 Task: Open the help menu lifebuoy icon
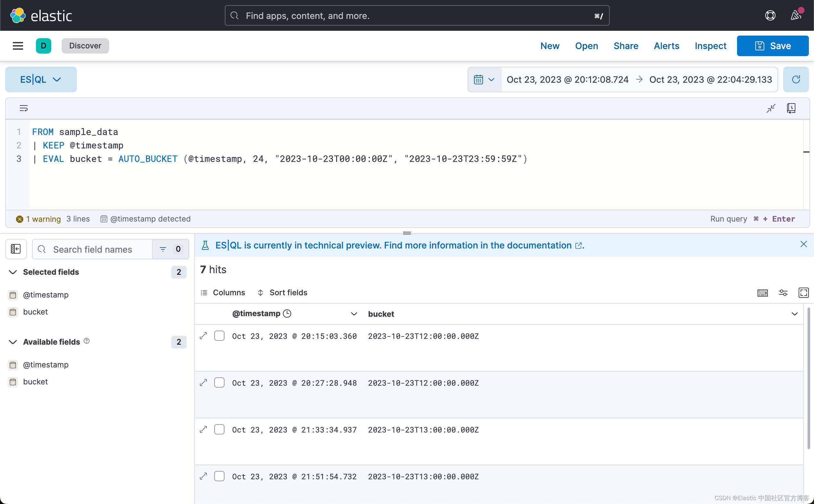[x=770, y=15]
